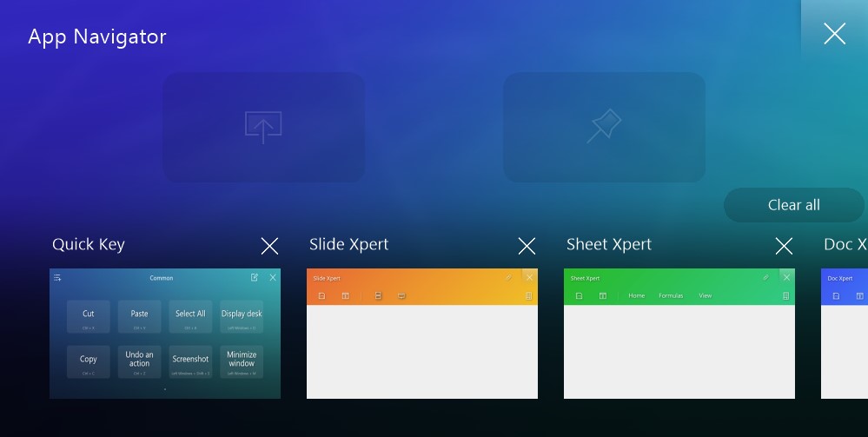Dismiss Quick Key with X beside its title
The height and width of the screenshot is (437, 868).
269,246
